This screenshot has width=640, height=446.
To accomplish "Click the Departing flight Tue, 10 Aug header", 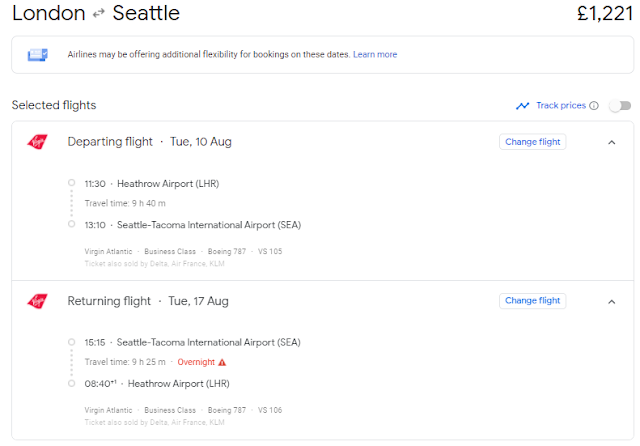I will 149,142.
